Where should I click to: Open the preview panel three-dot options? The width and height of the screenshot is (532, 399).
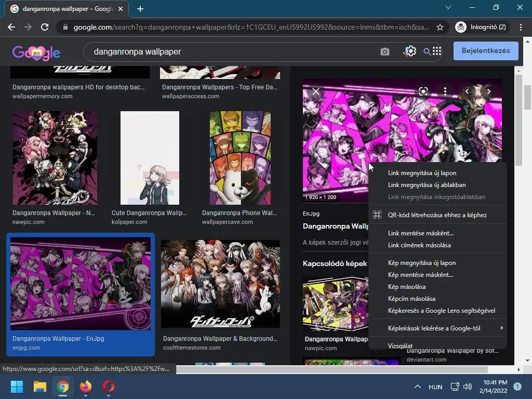click(445, 91)
